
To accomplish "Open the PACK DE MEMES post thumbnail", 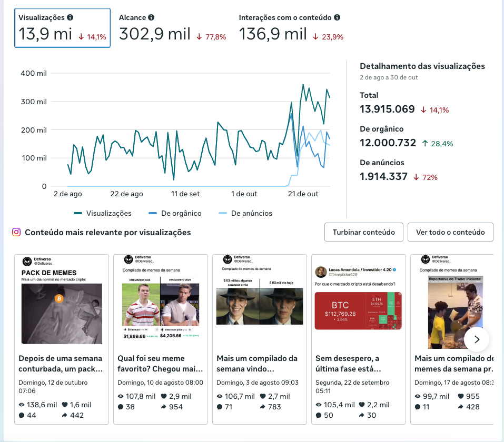I will click(x=62, y=302).
